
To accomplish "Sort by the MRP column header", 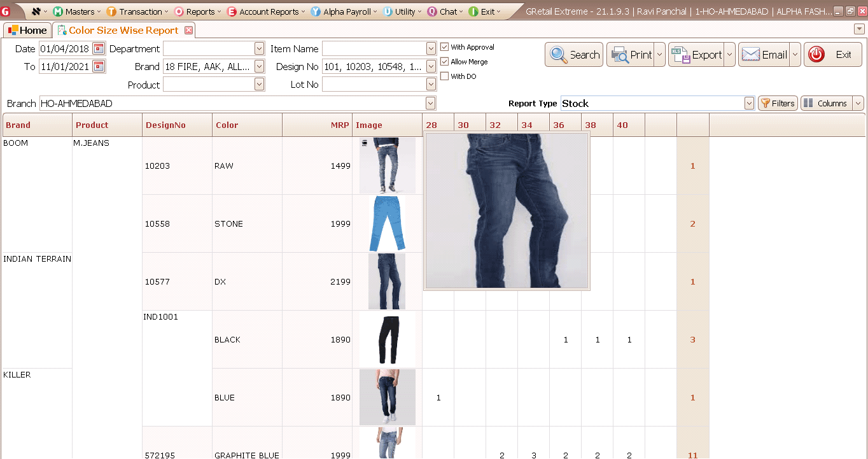I will click(318, 125).
